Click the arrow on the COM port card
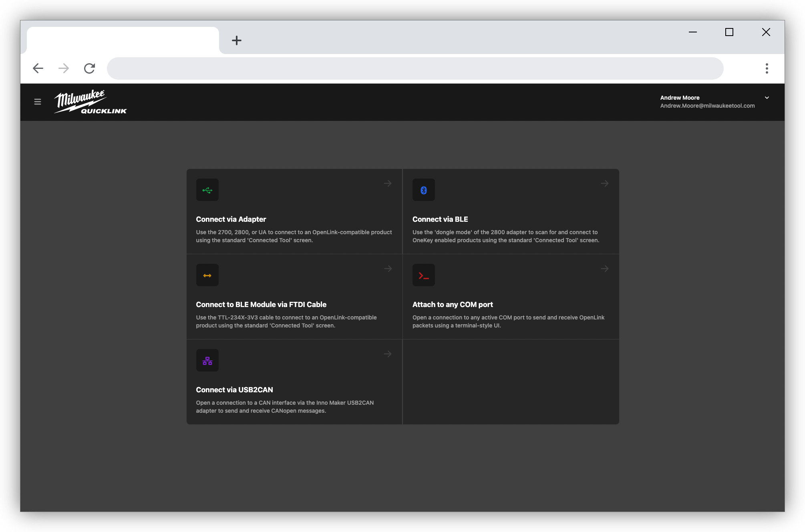Screen dimensions: 805x532 [605, 269]
